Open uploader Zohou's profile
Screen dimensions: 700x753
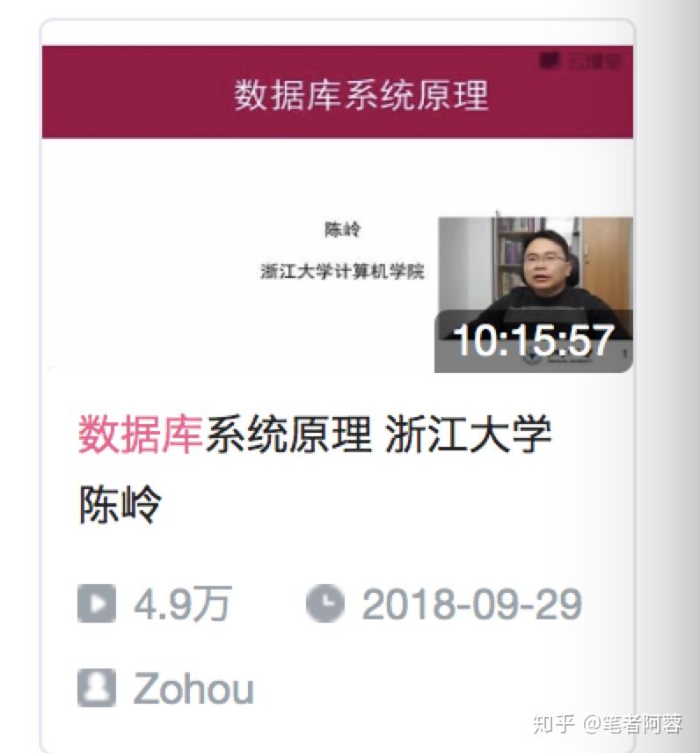pos(193,688)
